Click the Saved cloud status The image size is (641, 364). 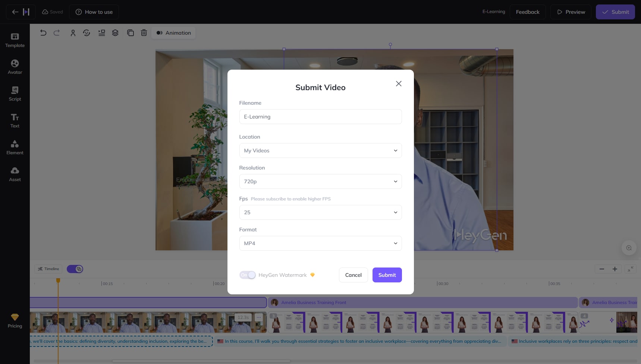53,12
